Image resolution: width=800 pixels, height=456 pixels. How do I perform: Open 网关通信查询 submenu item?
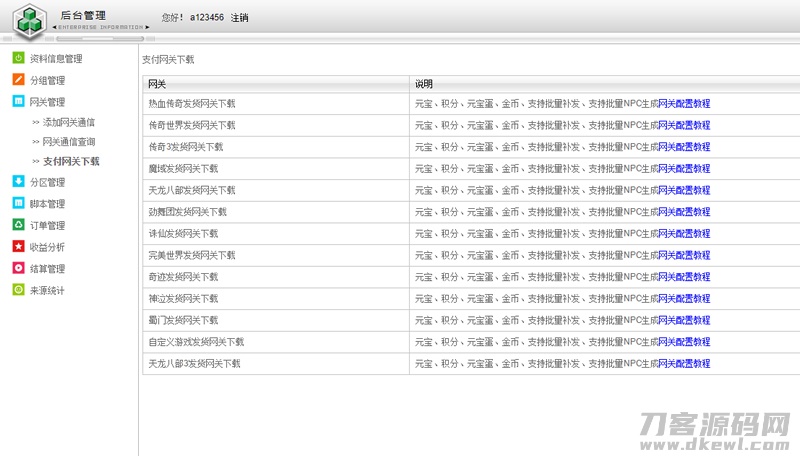(68, 142)
